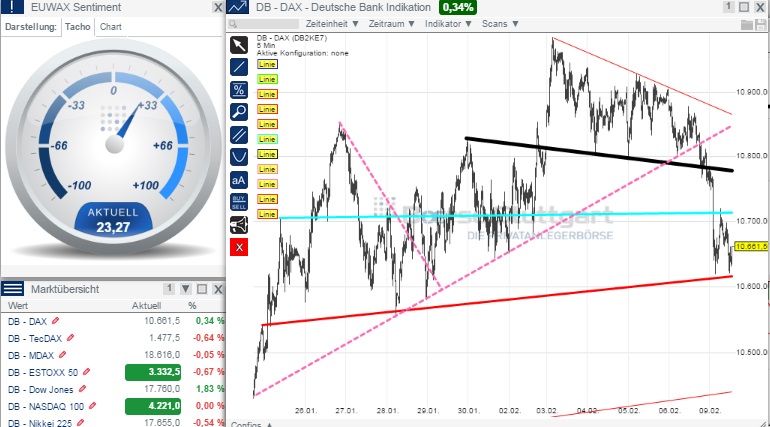Select the parallel lines channel tool
This screenshot has width=770, height=427.
239,134
